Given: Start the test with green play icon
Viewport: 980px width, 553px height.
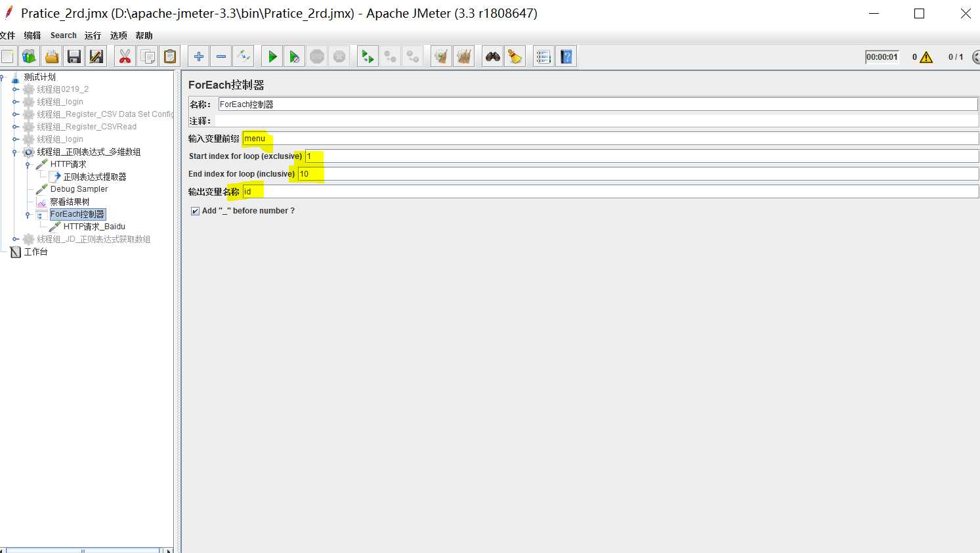Looking at the screenshot, I should (272, 57).
